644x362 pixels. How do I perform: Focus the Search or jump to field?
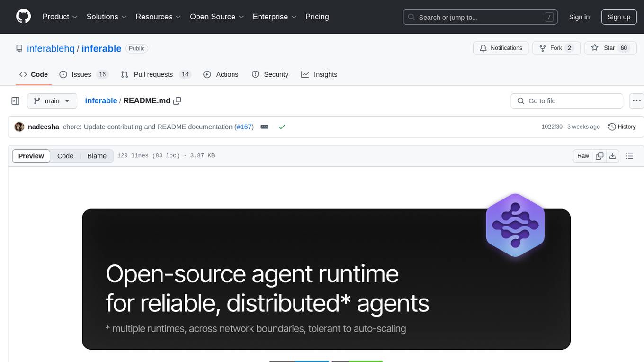point(480,17)
